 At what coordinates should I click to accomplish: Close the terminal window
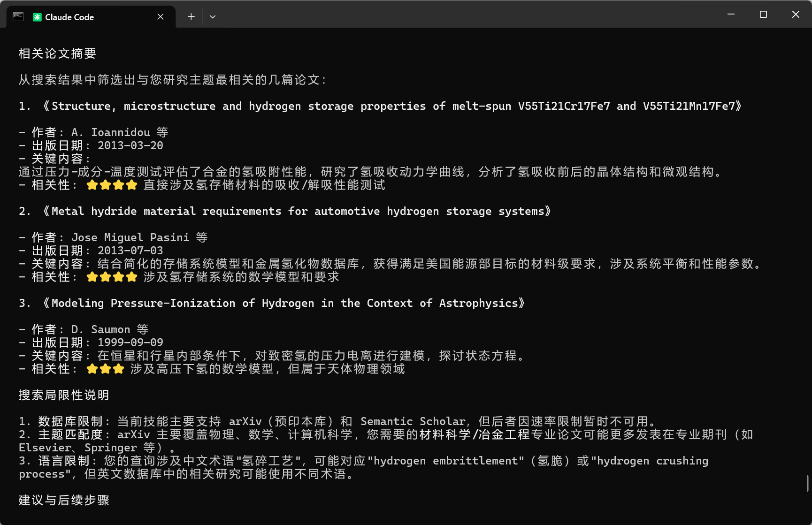tap(796, 15)
